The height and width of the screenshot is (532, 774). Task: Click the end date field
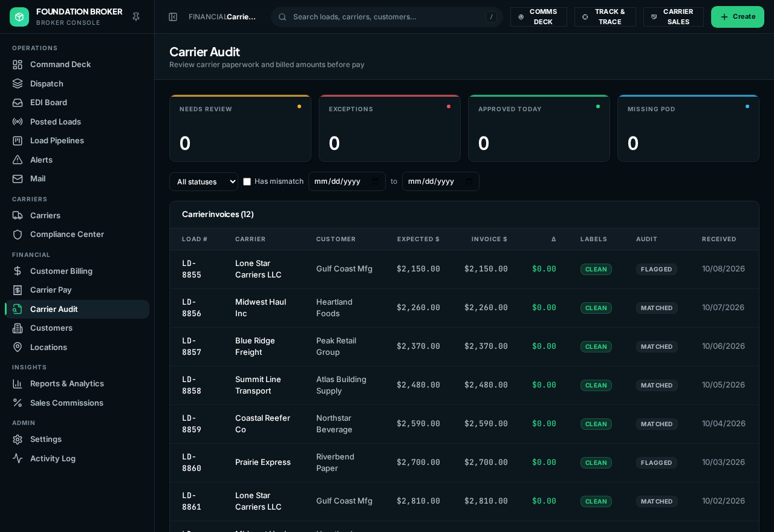[x=441, y=181]
